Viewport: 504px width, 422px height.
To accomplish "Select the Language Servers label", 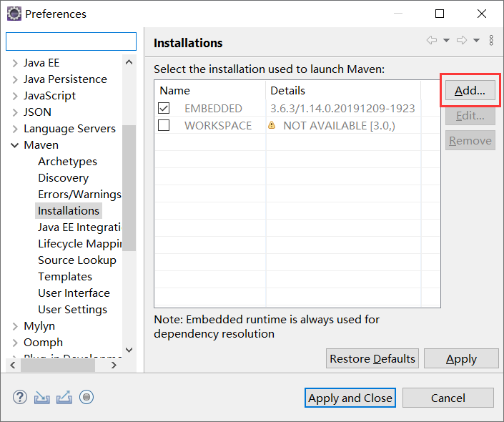I will click(69, 129).
